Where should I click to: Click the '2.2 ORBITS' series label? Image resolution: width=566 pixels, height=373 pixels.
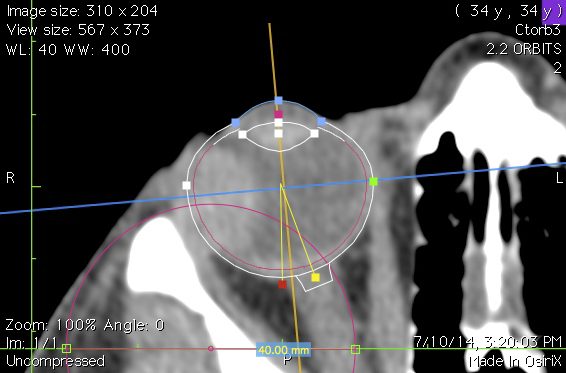(x=524, y=49)
